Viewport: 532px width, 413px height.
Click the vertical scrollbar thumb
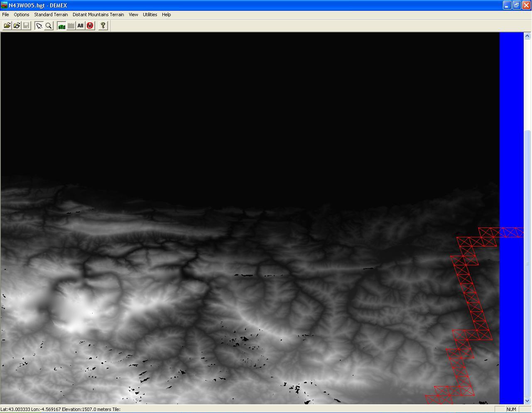[527, 263]
